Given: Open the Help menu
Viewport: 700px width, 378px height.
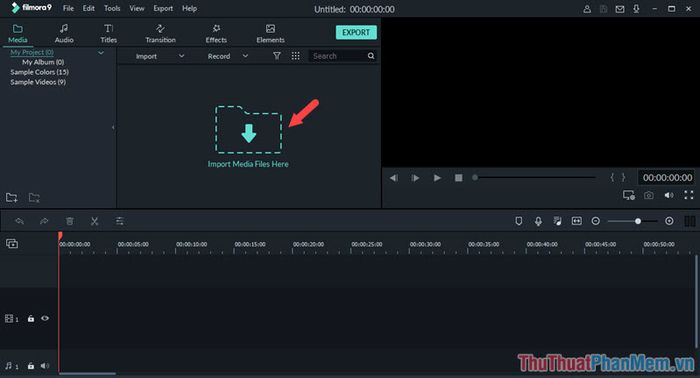Looking at the screenshot, I should (x=189, y=8).
